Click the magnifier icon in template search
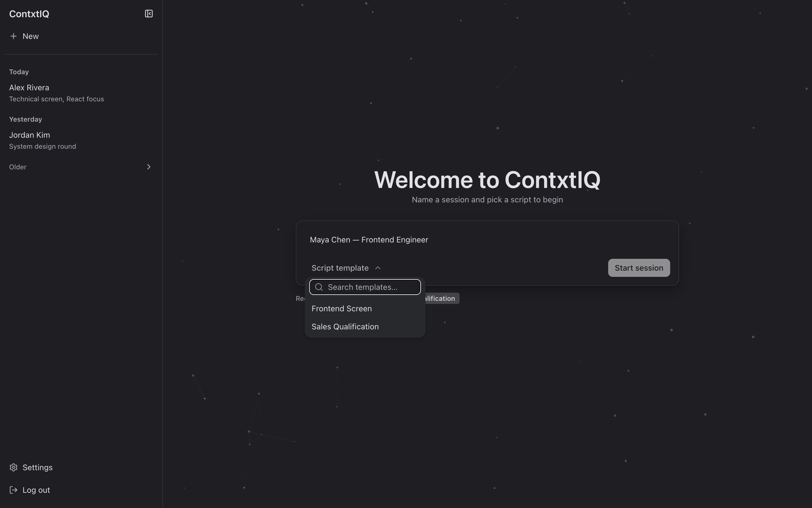The image size is (812, 508). coord(319,287)
